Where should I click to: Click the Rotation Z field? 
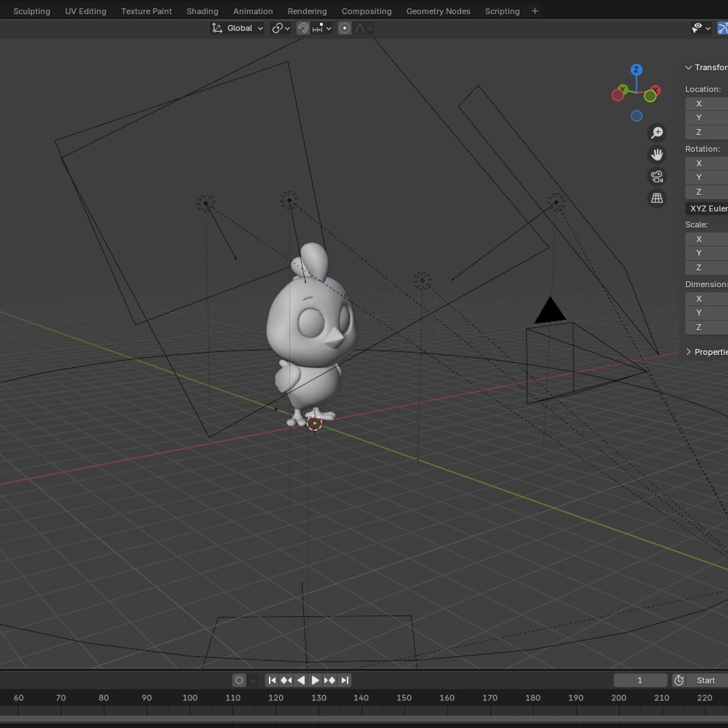click(x=706, y=191)
